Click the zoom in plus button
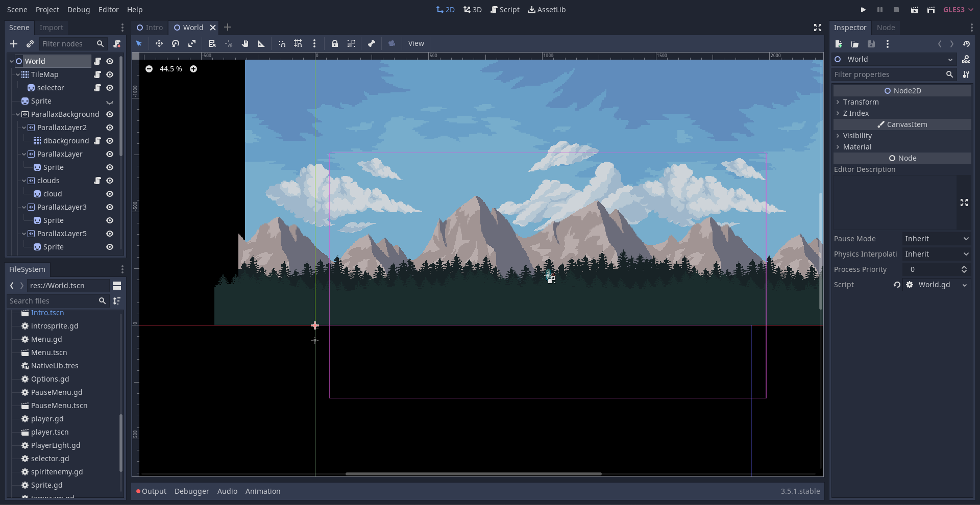 (x=193, y=69)
